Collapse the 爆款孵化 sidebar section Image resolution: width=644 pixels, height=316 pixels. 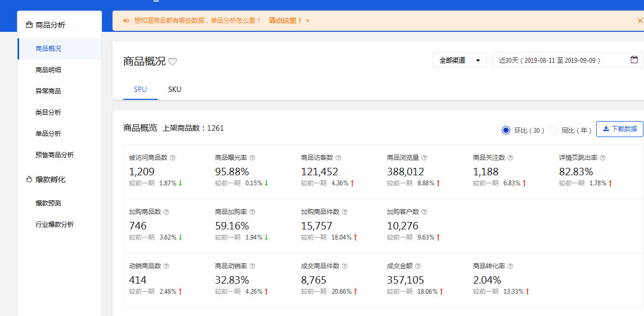[x=50, y=180]
